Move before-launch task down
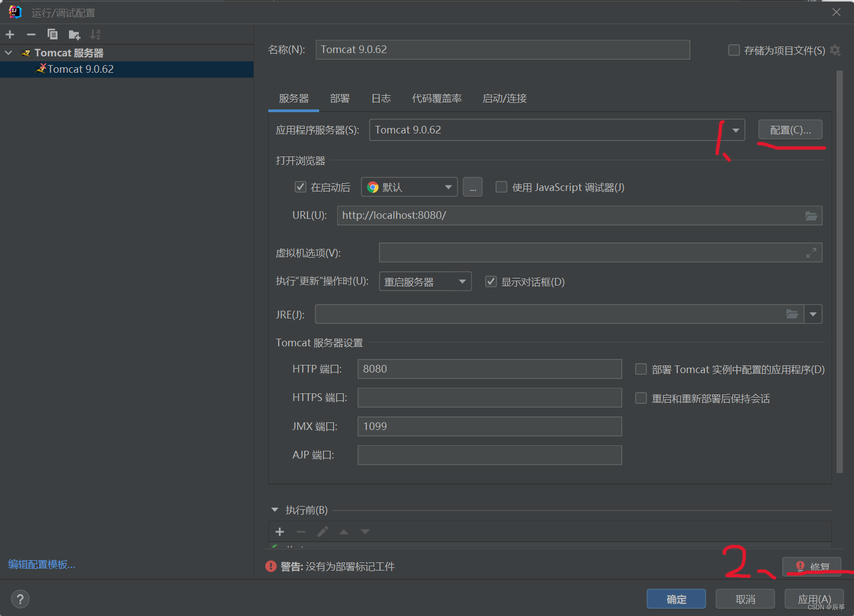Image resolution: width=854 pixels, height=616 pixels. tap(365, 532)
